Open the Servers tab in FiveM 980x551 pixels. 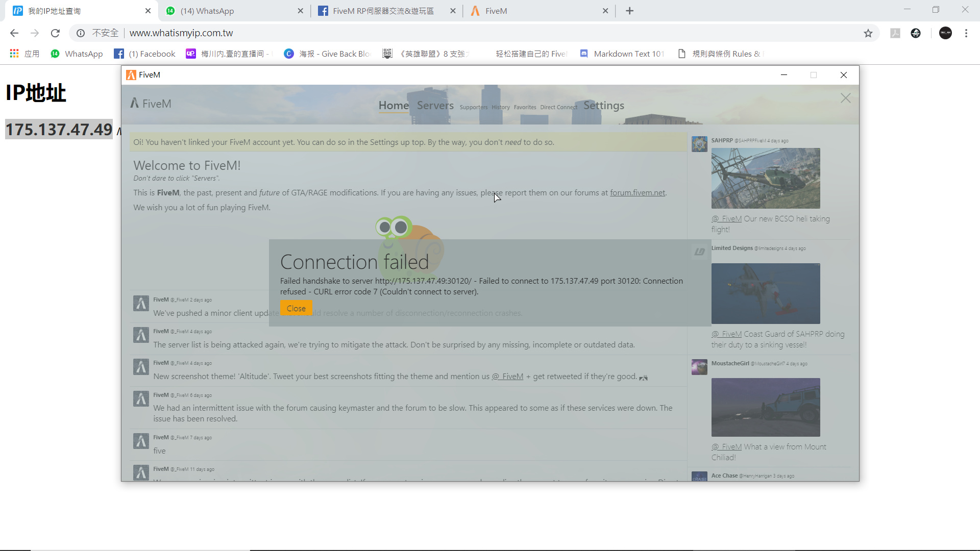435,105
